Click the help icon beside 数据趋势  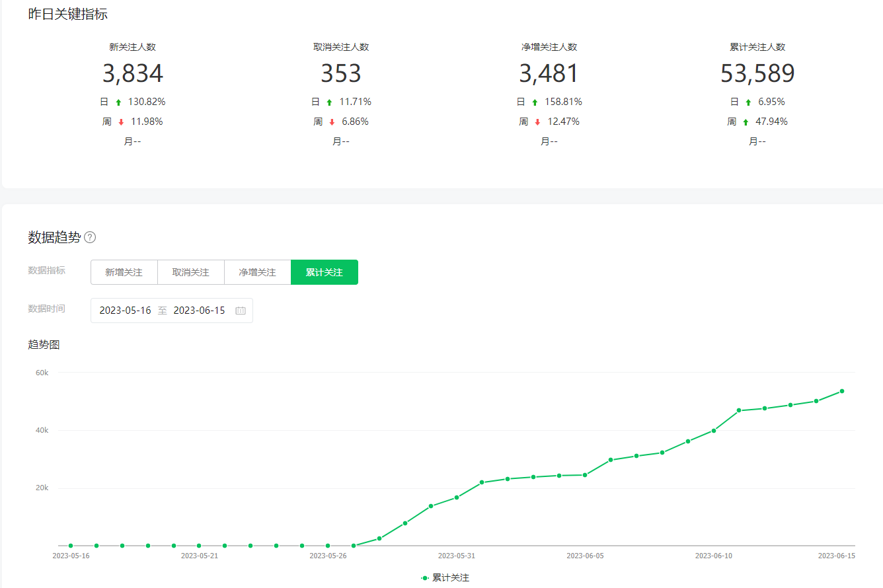pyautogui.click(x=90, y=238)
